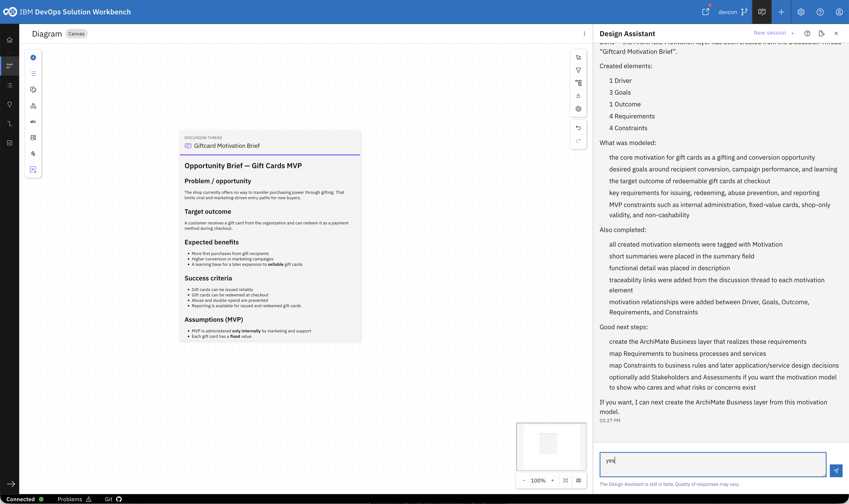Viewport: 849px width, 504px height.
Task: Open the hierarchy layout tool
Action: [578, 83]
